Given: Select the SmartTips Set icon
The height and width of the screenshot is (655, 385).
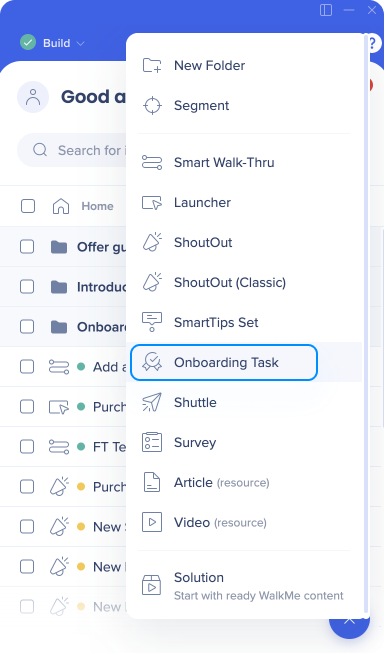Looking at the screenshot, I should click(x=152, y=322).
